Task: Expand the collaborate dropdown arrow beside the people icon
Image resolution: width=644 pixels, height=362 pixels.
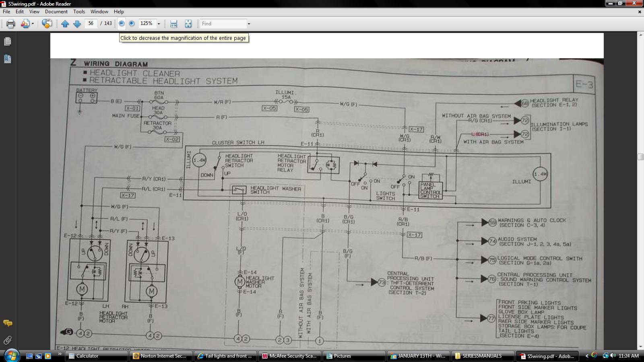Action: tap(33, 24)
